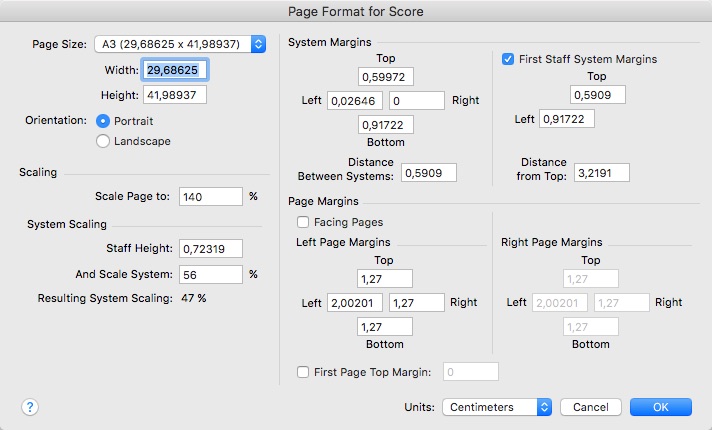The height and width of the screenshot is (430, 712).
Task: Select the Portrait orientation
Action: pyautogui.click(x=103, y=120)
